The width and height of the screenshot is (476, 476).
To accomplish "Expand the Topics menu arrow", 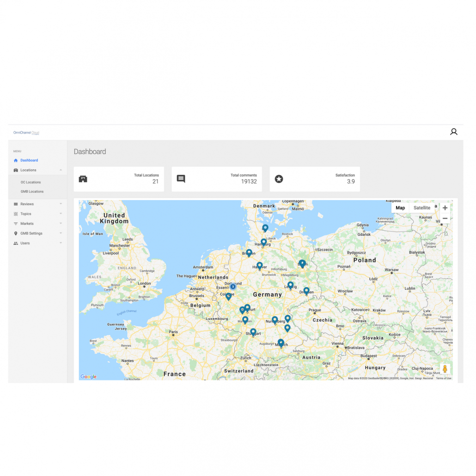I will pos(61,214).
